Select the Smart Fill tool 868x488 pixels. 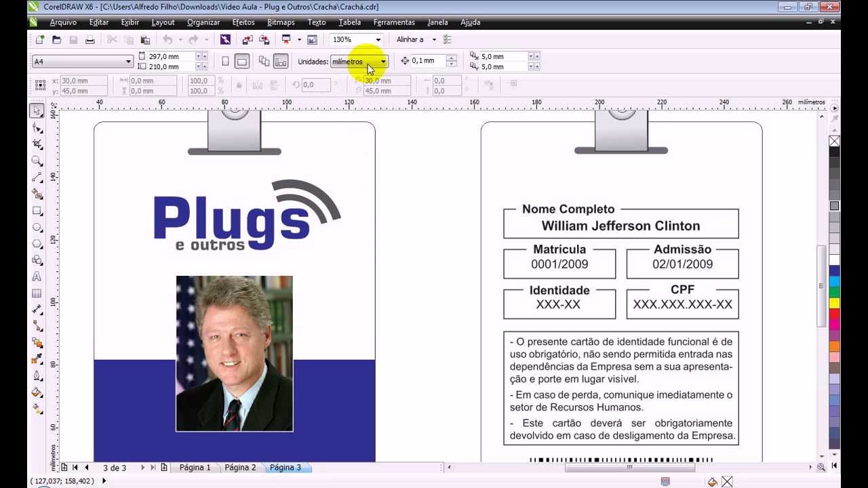click(x=37, y=194)
